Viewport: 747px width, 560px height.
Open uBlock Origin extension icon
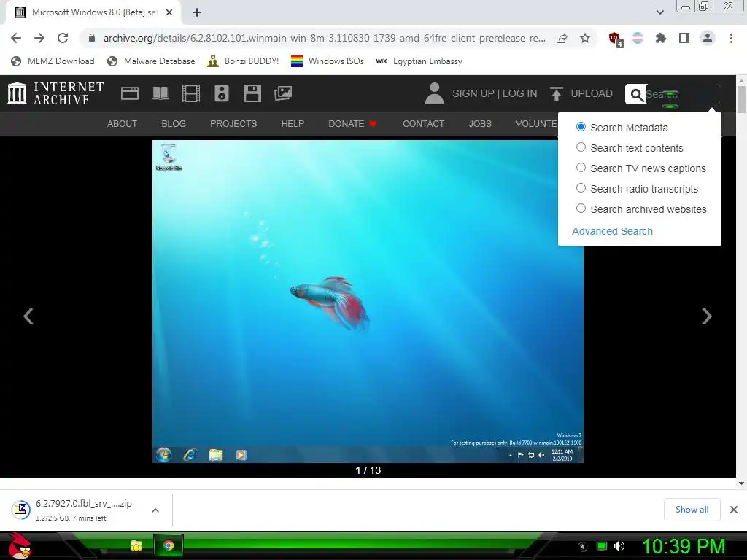616,39
